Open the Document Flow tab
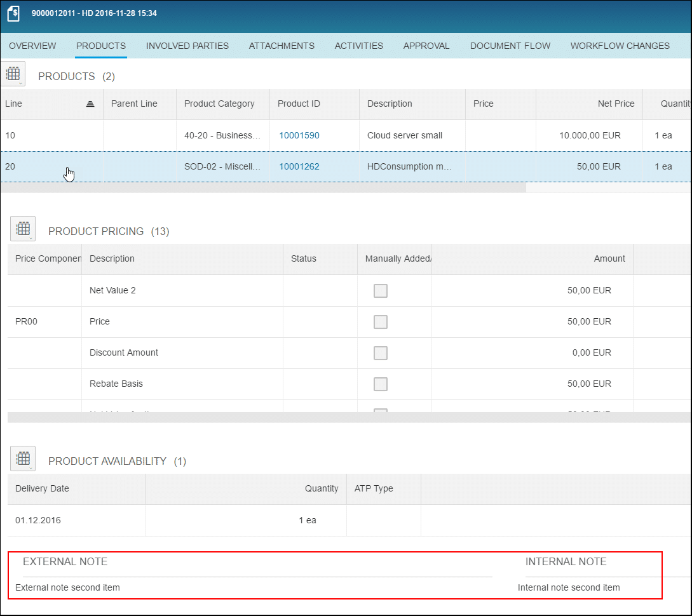 click(x=510, y=46)
